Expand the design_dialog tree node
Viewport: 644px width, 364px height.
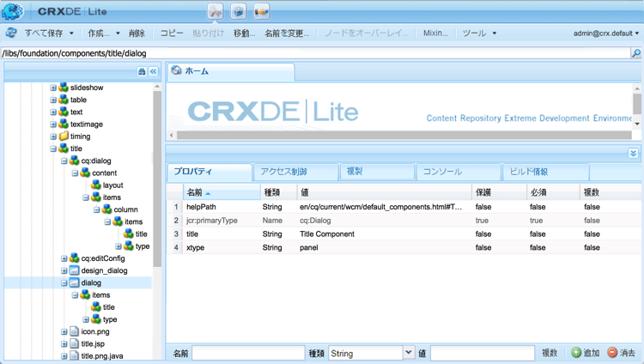tap(64, 270)
